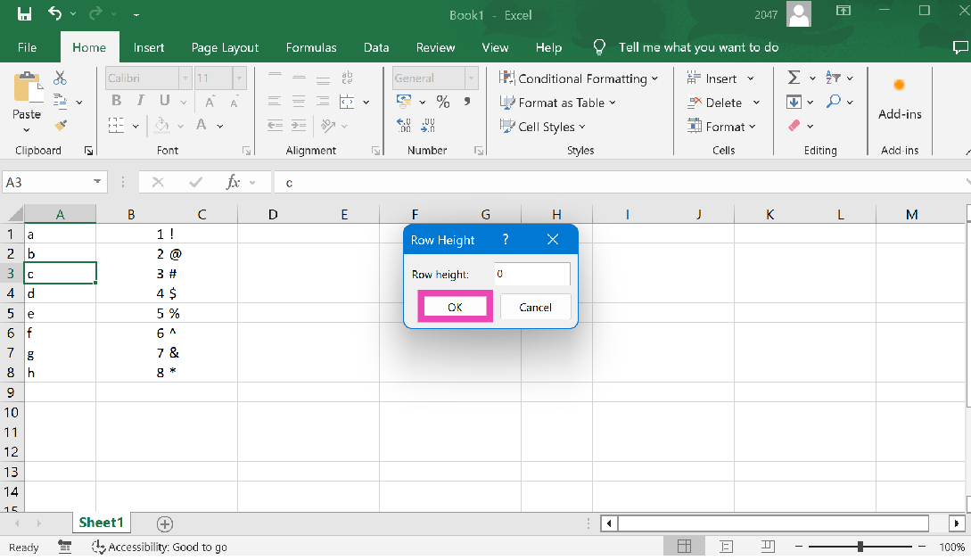Select the Format Painter brush icon
Image resolution: width=971 pixels, height=560 pixels.
click(x=60, y=126)
